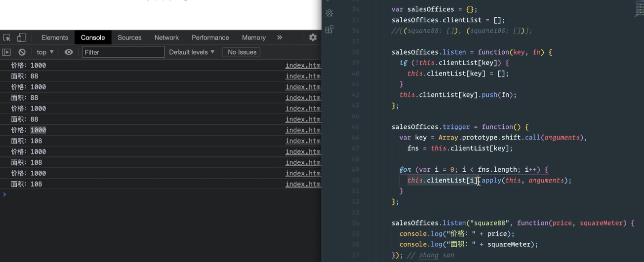Activate the inspect element picker icon
The image size is (644, 262).
point(7,37)
